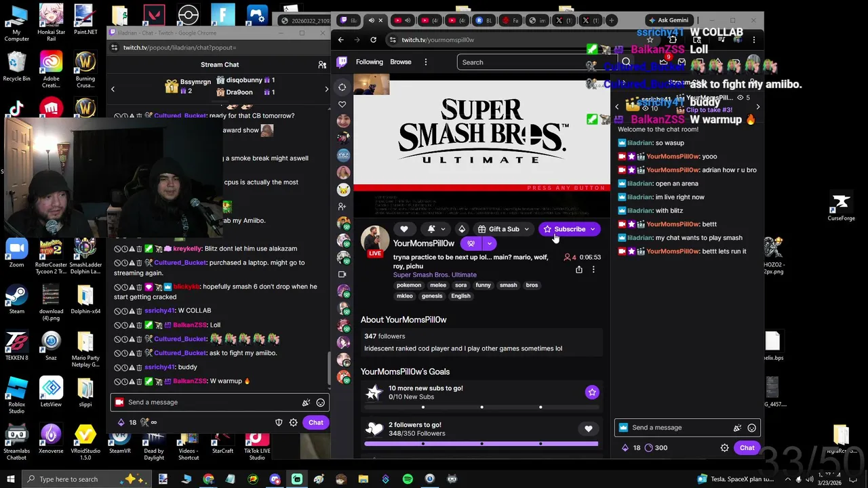Click the English tag

460,296
